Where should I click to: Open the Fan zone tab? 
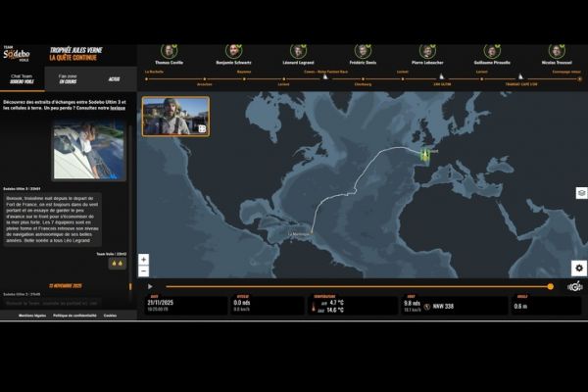click(x=68, y=78)
